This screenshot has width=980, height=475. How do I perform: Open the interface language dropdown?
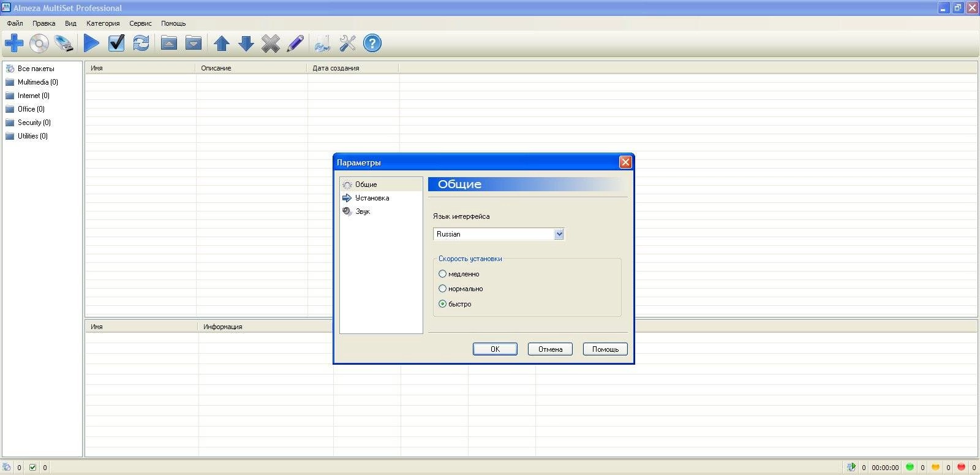(559, 234)
